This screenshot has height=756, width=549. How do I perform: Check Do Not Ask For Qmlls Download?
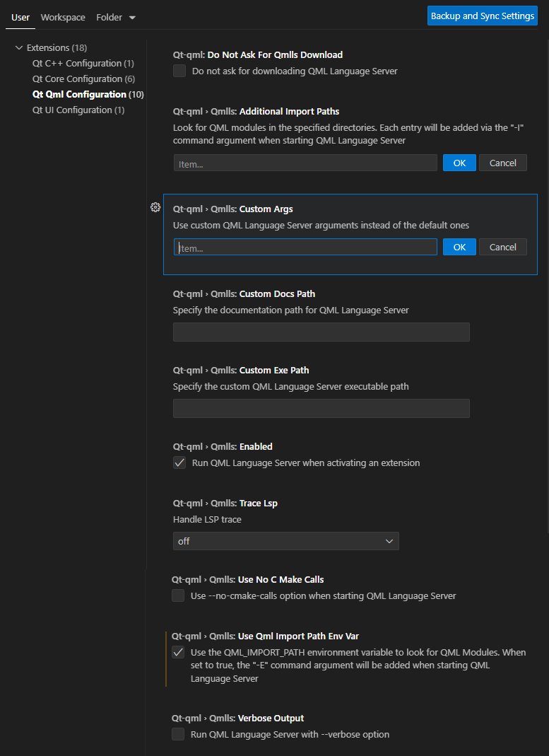point(179,71)
